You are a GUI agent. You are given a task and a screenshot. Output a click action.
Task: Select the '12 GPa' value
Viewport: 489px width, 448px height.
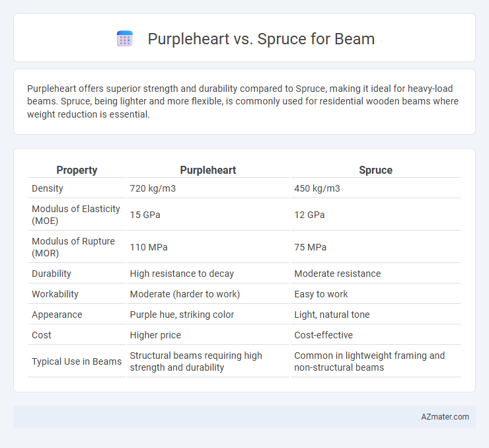click(309, 215)
